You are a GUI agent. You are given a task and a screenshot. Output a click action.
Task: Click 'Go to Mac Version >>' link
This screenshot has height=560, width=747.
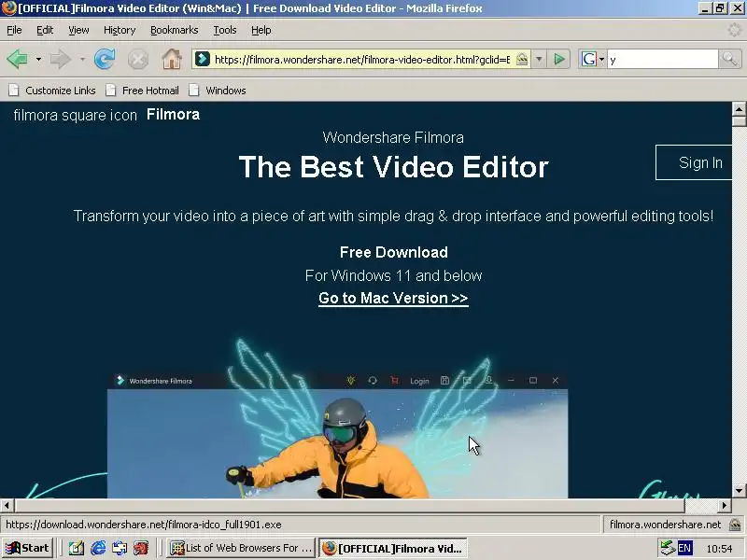coord(393,298)
